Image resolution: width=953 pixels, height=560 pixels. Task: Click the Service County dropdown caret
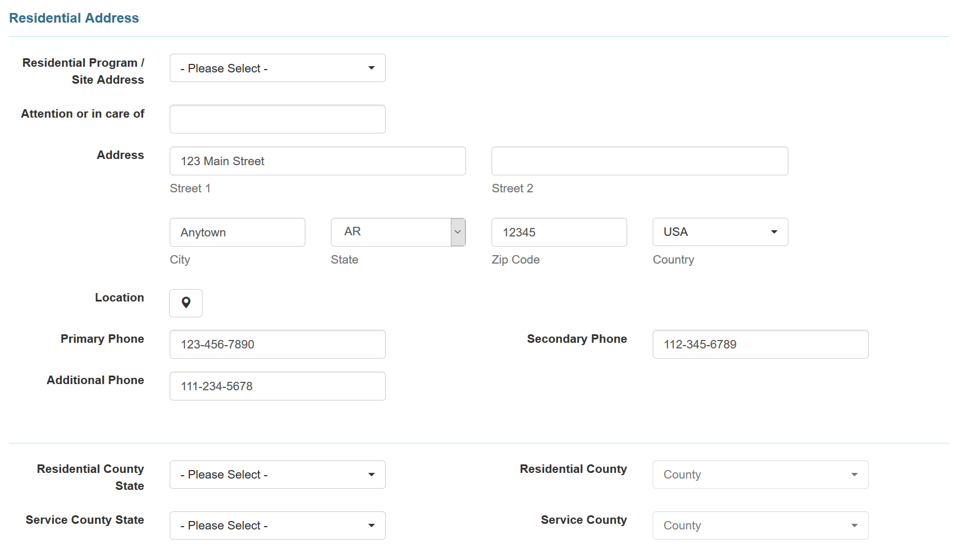click(854, 525)
